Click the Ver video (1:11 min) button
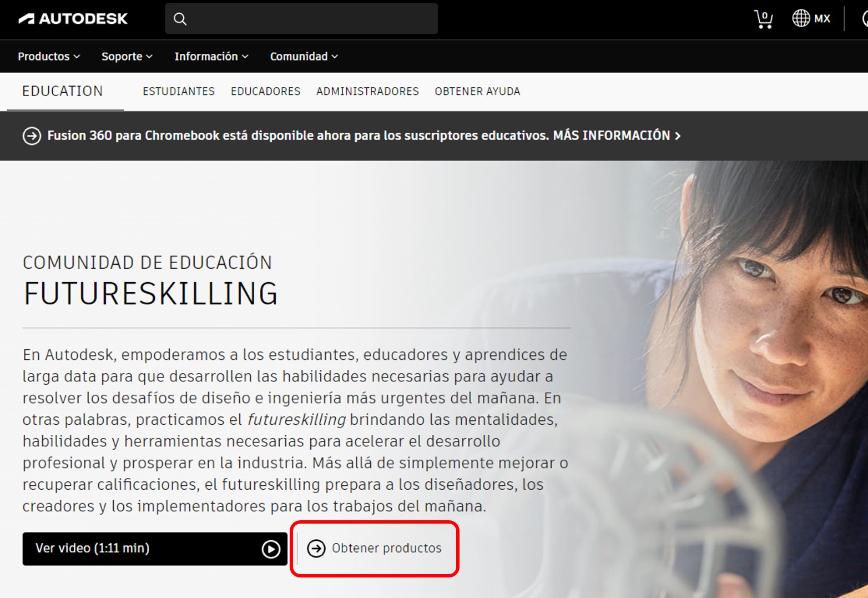Screen dimensions: 868x598 pyautogui.click(x=155, y=549)
